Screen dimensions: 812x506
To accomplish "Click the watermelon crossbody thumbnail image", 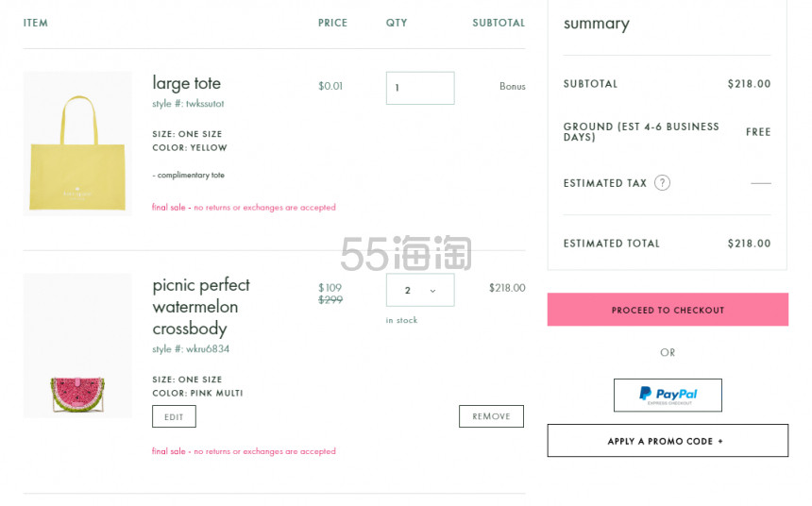I will pos(77,346).
